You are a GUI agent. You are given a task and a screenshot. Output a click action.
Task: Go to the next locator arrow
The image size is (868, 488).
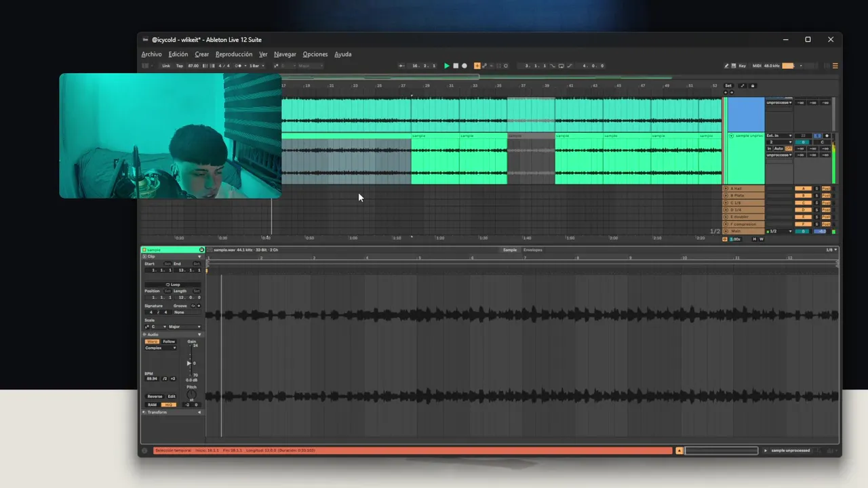coord(732,92)
